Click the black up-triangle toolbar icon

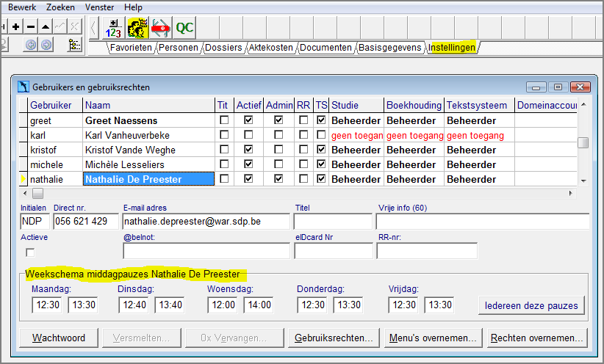pos(46,27)
